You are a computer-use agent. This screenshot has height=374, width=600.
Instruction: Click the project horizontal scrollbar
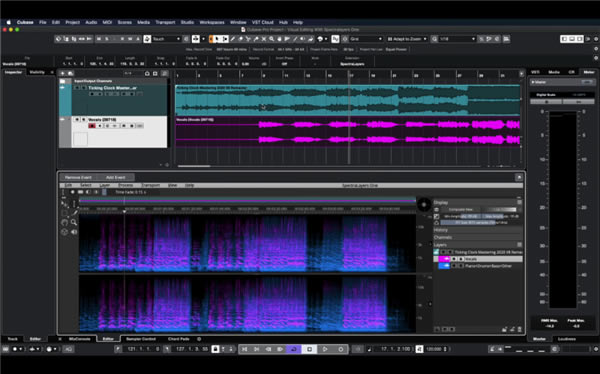pos(194,166)
